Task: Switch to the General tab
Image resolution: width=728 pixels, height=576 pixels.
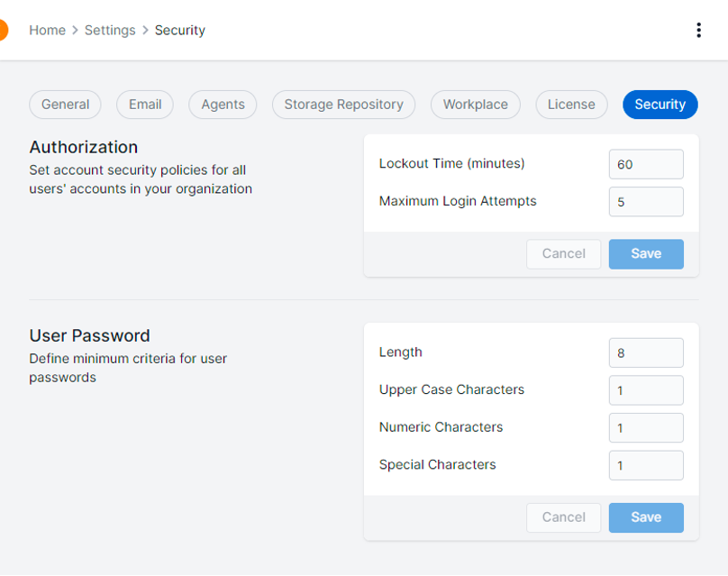Action: (x=64, y=104)
